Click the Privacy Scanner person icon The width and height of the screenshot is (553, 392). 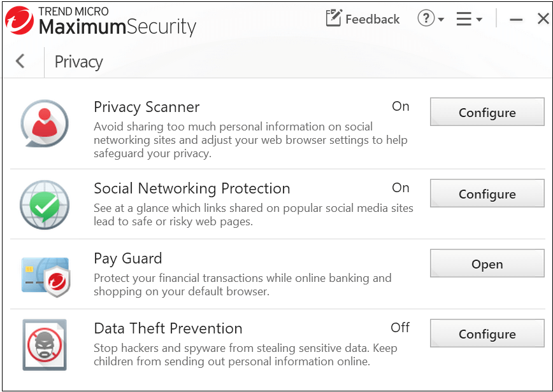45,123
